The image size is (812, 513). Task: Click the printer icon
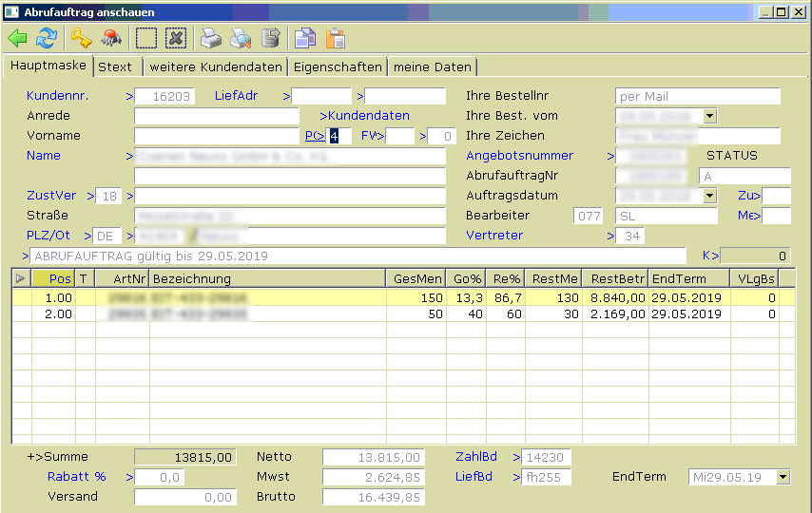pyautogui.click(x=210, y=38)
